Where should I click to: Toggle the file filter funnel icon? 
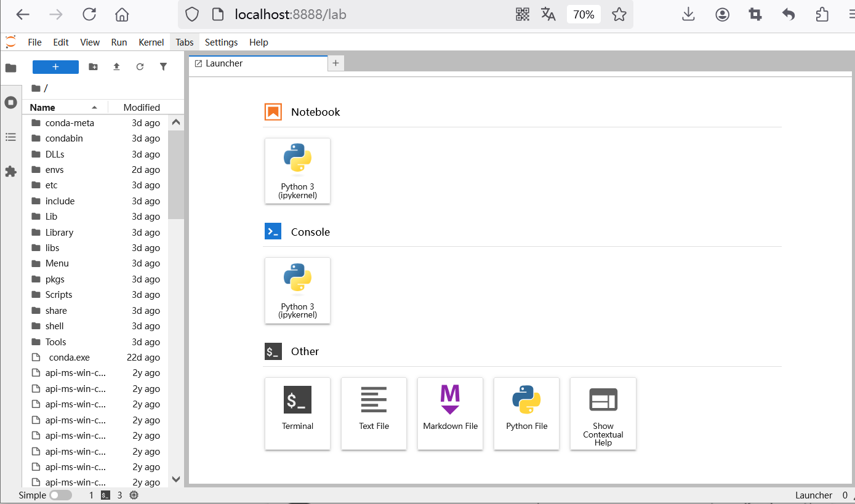click(163, 67)
